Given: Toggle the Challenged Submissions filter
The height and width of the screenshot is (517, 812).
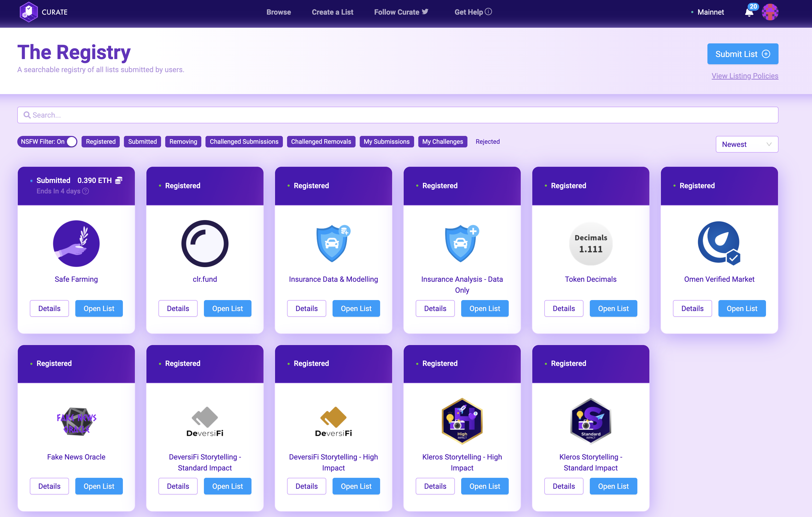Looking at the screenshot, I should pyautogui.click(x=244, y=142).
